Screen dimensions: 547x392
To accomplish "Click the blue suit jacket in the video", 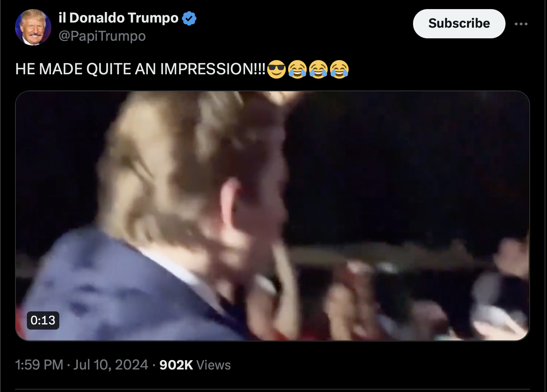I will (x=115, y=292).
